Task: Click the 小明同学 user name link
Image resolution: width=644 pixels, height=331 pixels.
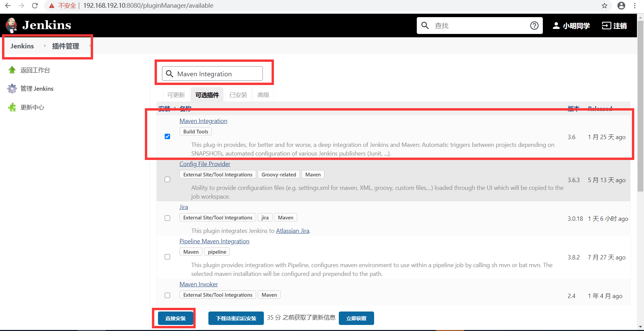Action: (576, 26)
